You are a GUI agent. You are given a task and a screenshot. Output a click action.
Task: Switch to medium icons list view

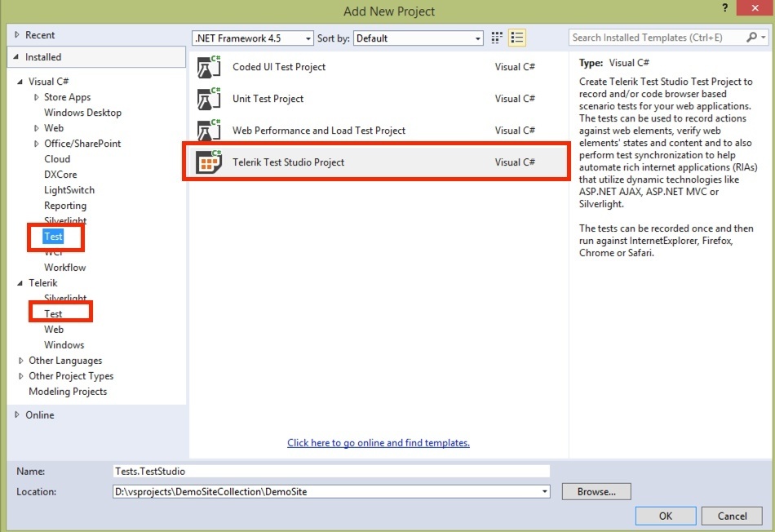pos(517,38)
